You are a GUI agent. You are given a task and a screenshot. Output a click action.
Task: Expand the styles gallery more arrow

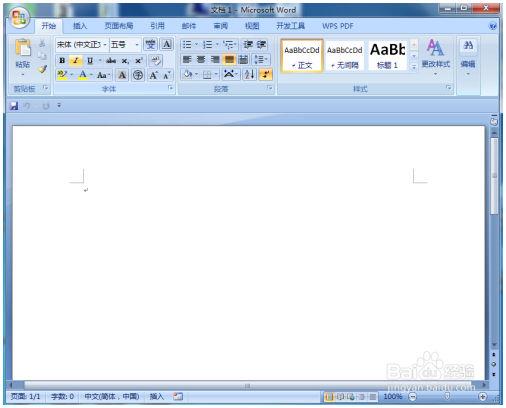pos(414,67)
